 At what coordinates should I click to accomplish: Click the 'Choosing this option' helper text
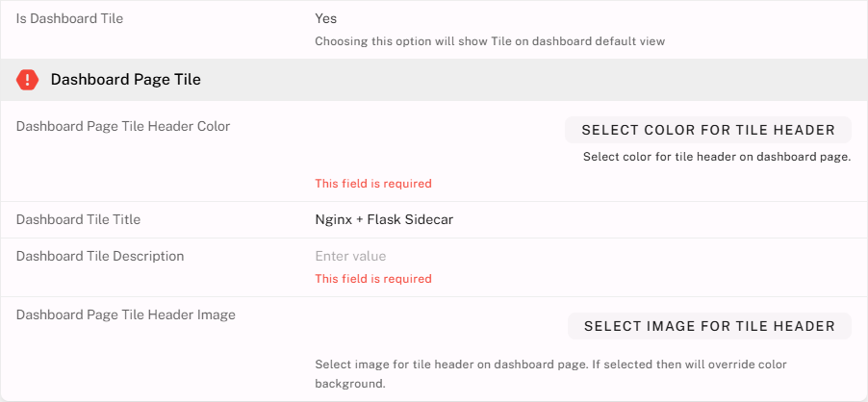tap(490, 41)
